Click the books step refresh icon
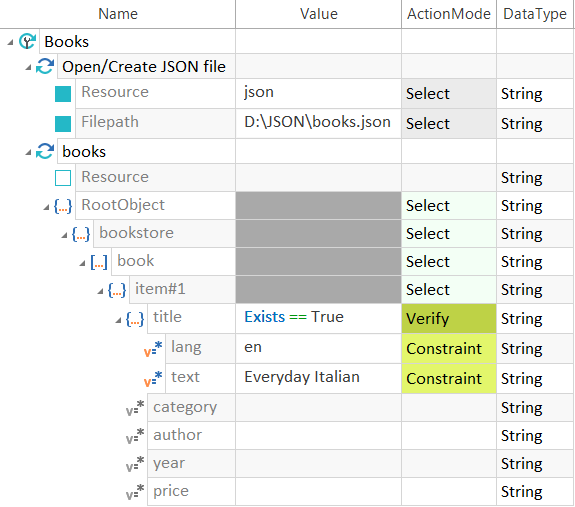The height and width of the screenshot is (507, 575). pyautogui.click(x=45, y=151)
